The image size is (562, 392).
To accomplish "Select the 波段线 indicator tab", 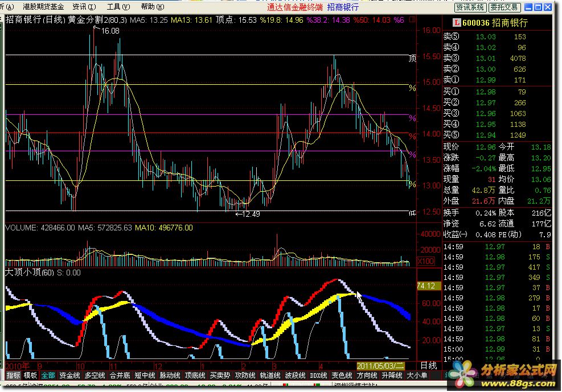I will pyautogui.click(x=296, y=376).
